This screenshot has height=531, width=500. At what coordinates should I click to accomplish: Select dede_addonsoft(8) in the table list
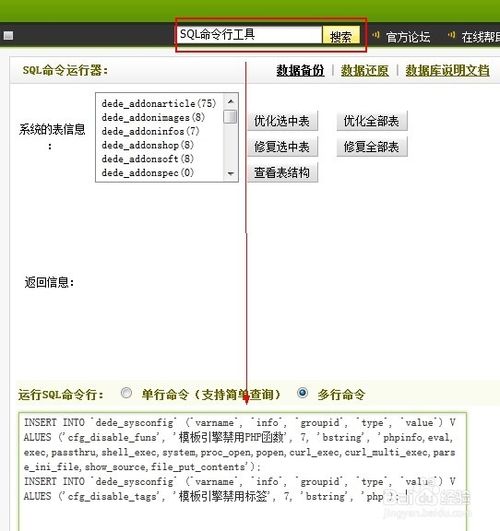point(148,159)
